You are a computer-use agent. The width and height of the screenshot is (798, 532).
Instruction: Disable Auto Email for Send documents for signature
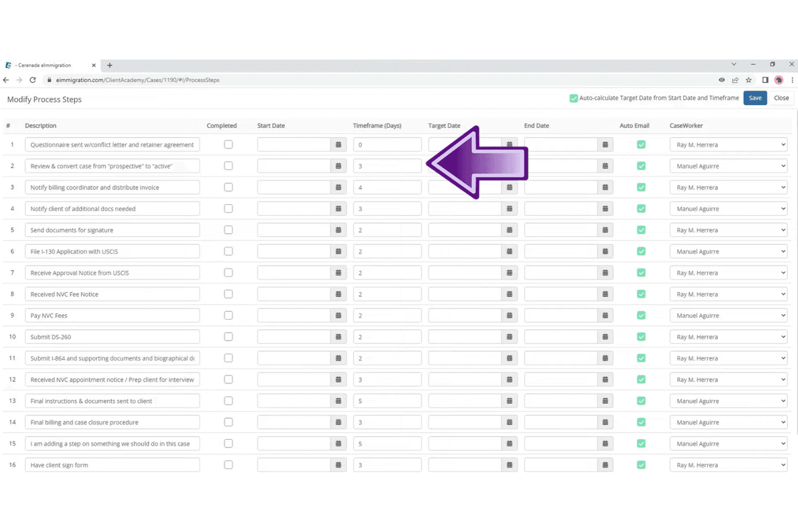641,230
